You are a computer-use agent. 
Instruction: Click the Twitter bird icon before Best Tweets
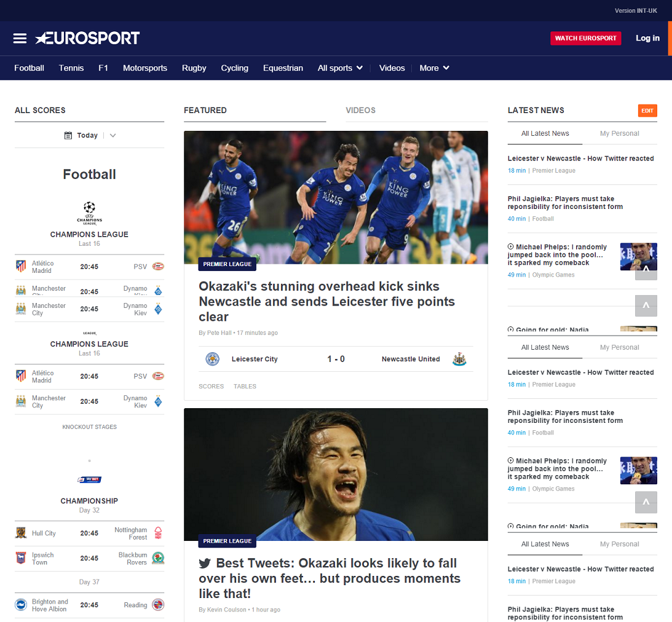(205, 564)
